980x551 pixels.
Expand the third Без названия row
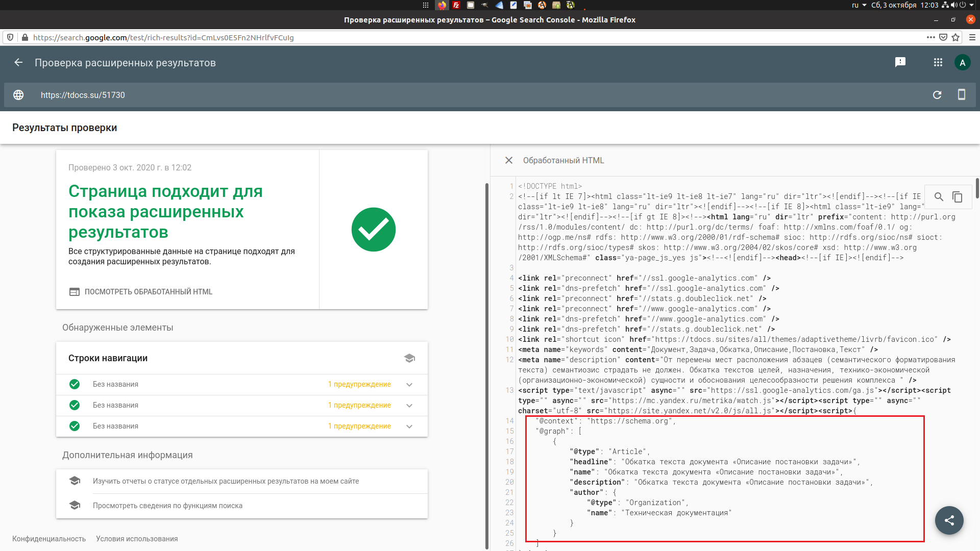click(409, 427)
